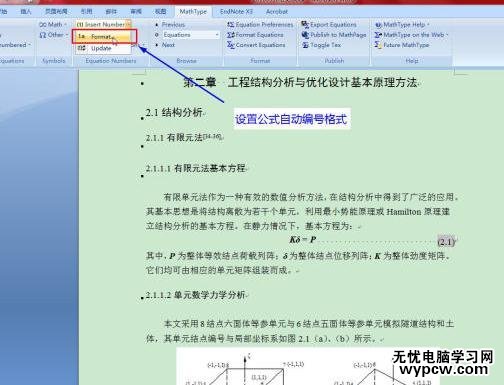Open the Math symbols dropdown
The image size is (504, 385).
coord(53,25)
